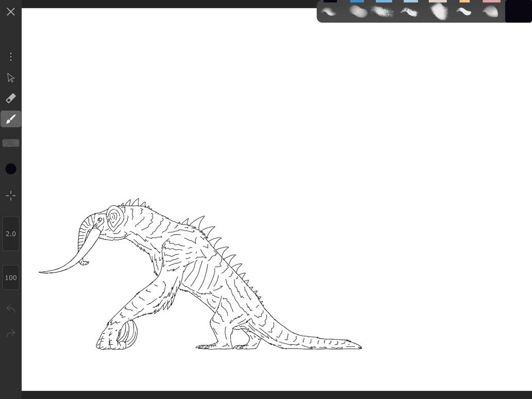Choose the pale beige palette swatch
This screenshot has height=399, width=532.
click(x=438, y=2)
